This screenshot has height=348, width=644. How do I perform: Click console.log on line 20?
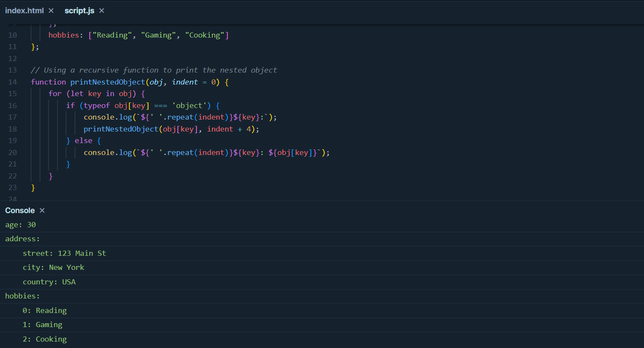pos(108,152)
